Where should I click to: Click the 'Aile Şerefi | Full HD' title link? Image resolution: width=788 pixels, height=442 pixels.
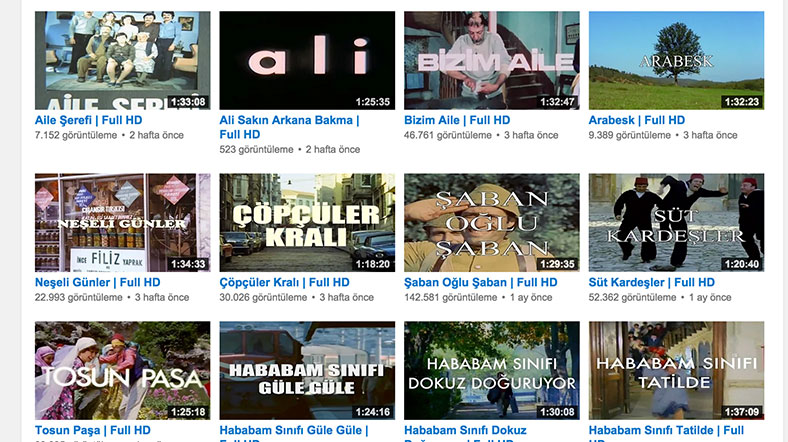[x=88, y=120]
